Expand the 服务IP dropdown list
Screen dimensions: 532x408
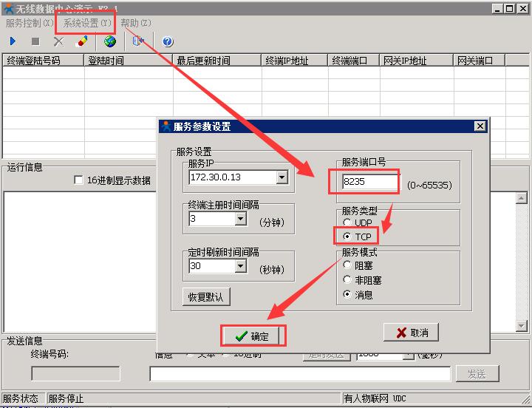282,177
